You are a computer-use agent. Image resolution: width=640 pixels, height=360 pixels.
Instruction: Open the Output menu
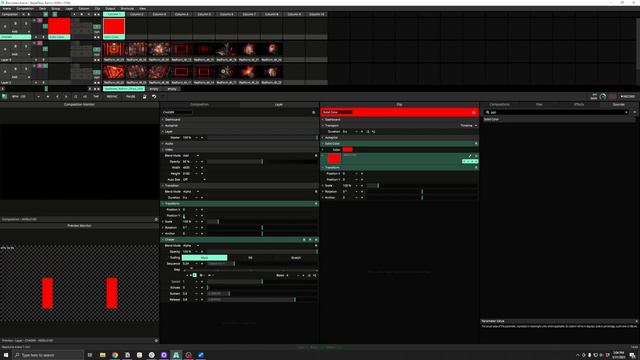click(x=110, y=8)
